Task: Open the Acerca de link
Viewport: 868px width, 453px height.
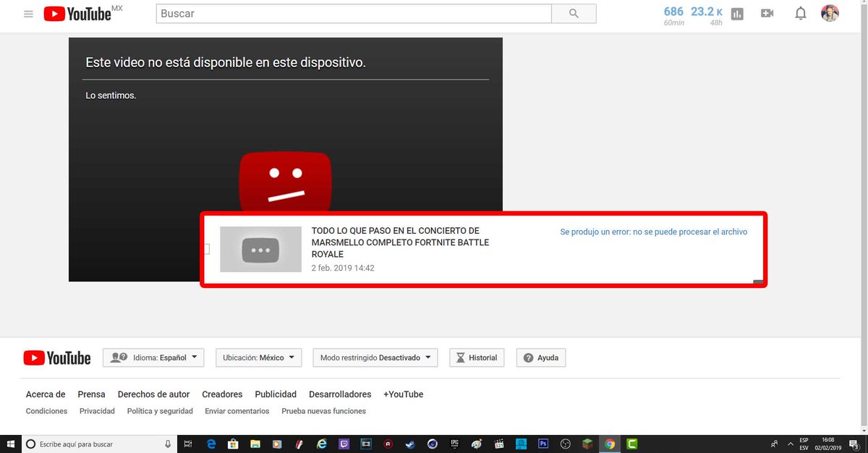Action: pos(46,394)
